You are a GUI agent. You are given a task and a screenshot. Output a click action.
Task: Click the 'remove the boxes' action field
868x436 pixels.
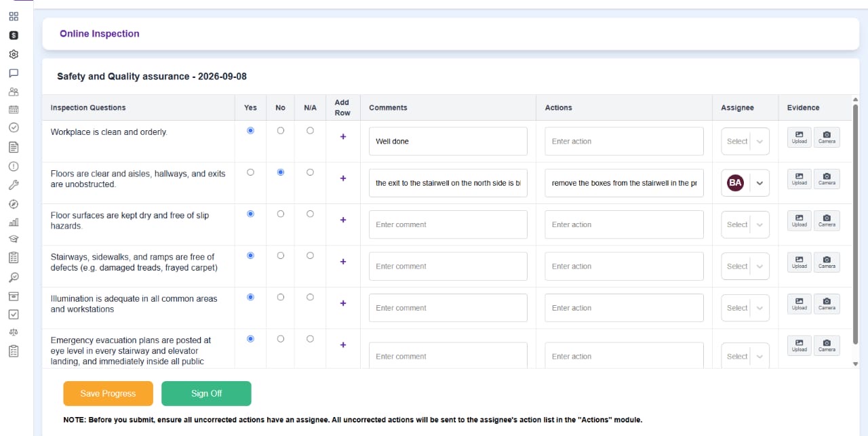tap(624, 183)
